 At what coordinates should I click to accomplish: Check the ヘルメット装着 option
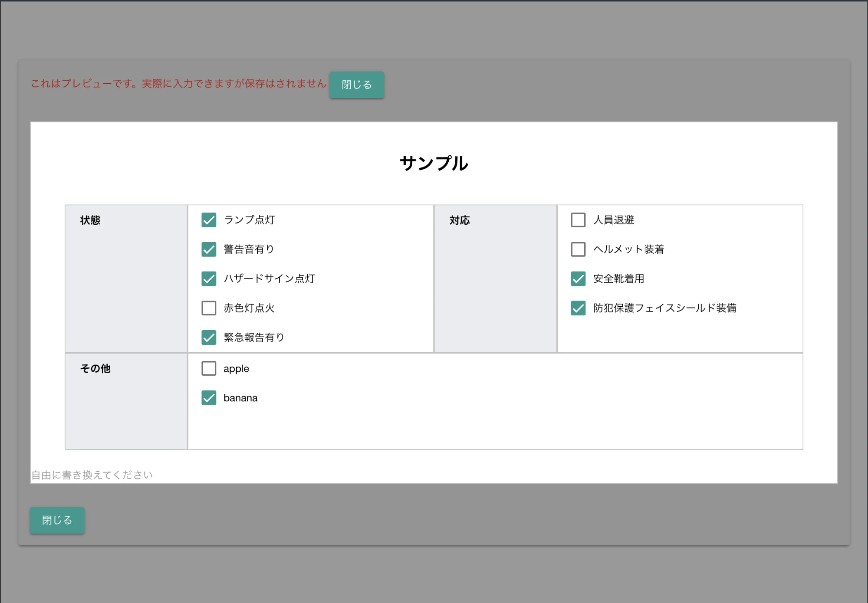[578, 249]
